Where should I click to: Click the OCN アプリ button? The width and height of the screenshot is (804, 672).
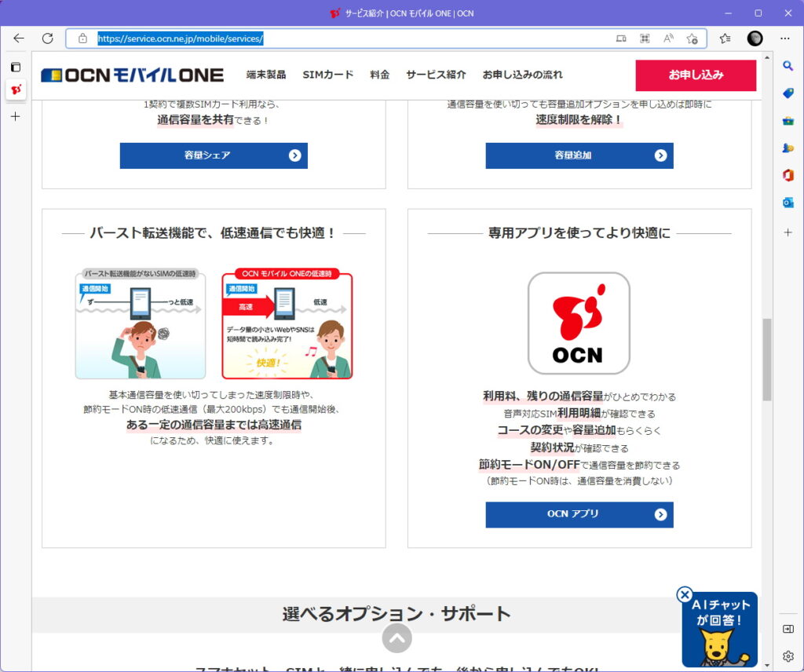coord(579,514)
